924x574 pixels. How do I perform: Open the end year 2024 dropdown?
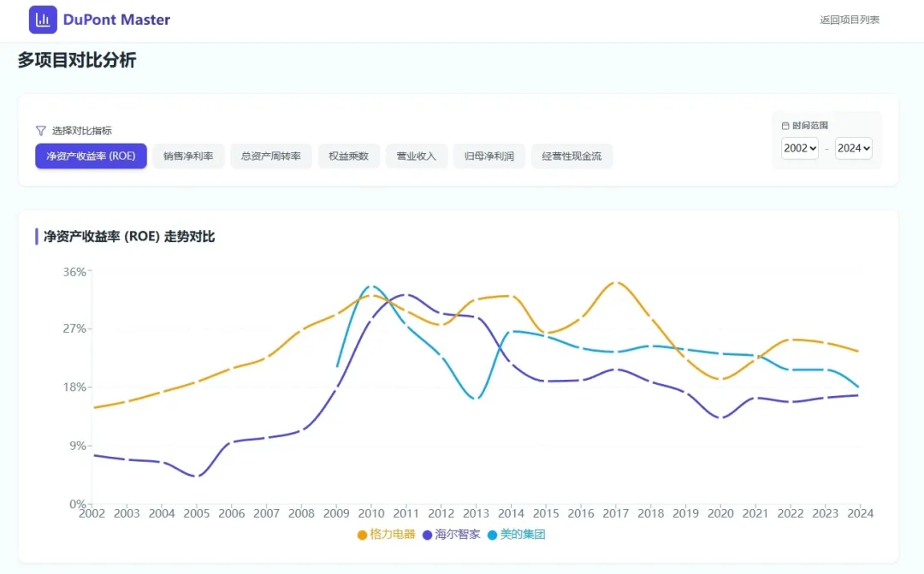point(853,149)
